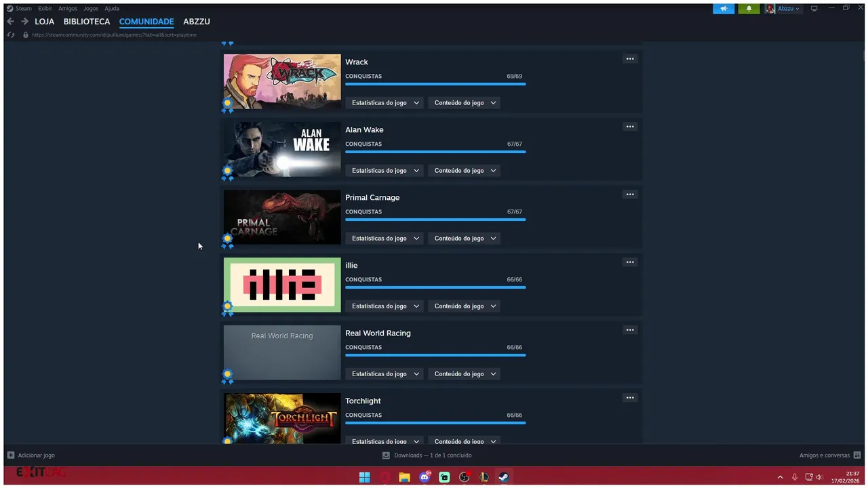Click Alan Wake's 67/67 achievements progress bar

click(435, 152)
